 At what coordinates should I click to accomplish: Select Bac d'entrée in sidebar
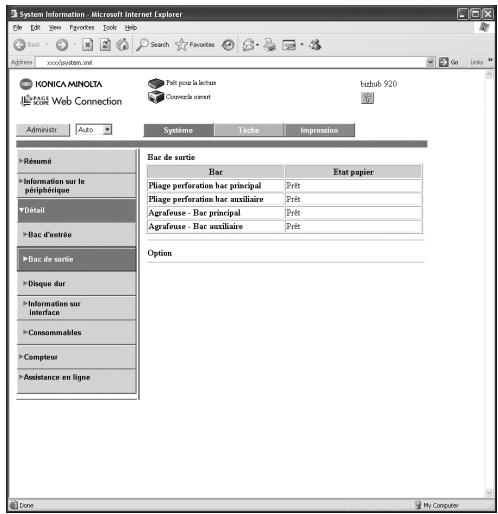[76, 235]
